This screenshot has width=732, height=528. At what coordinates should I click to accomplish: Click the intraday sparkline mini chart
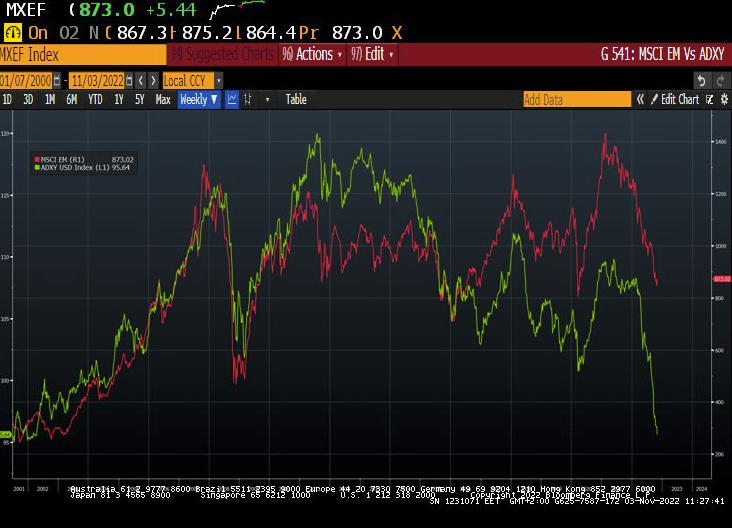point(237,9)
